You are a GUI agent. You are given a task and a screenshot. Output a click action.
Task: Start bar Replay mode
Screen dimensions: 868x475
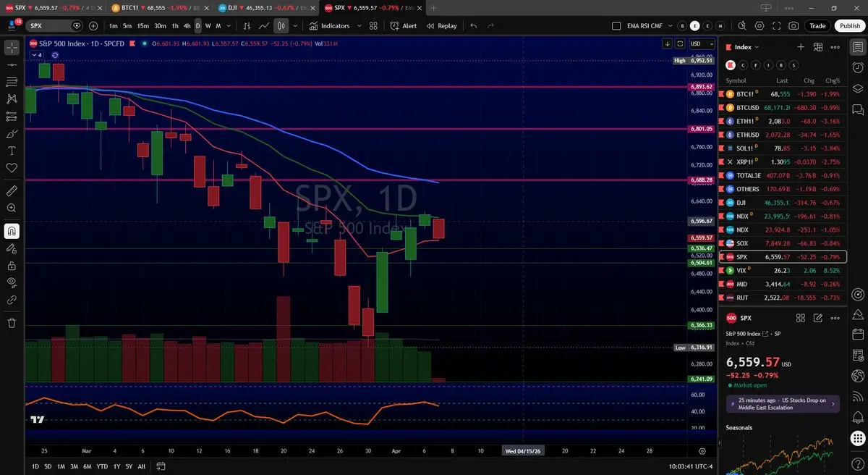(x=441, y=26)
